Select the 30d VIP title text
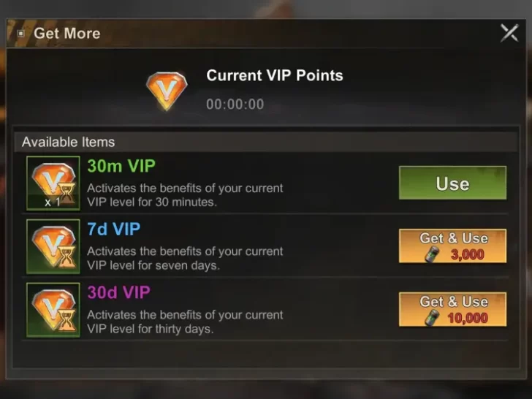Viewport: 532px width, 399px height. click(118, 292)
